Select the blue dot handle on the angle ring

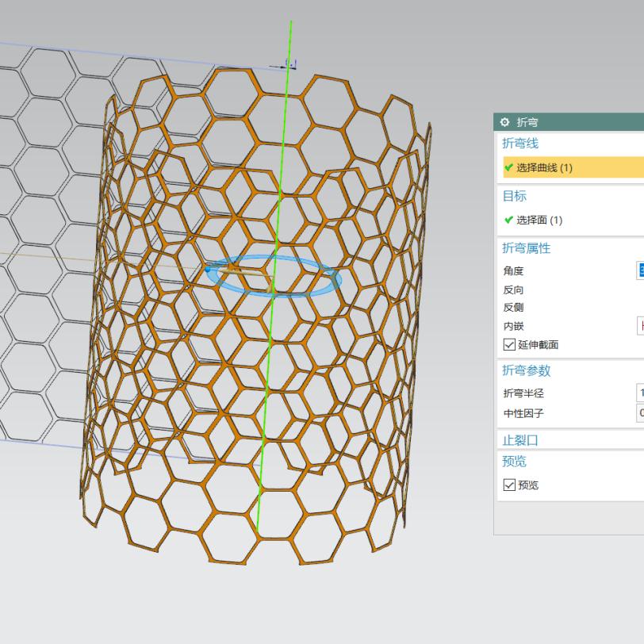[x=208, y=270]
